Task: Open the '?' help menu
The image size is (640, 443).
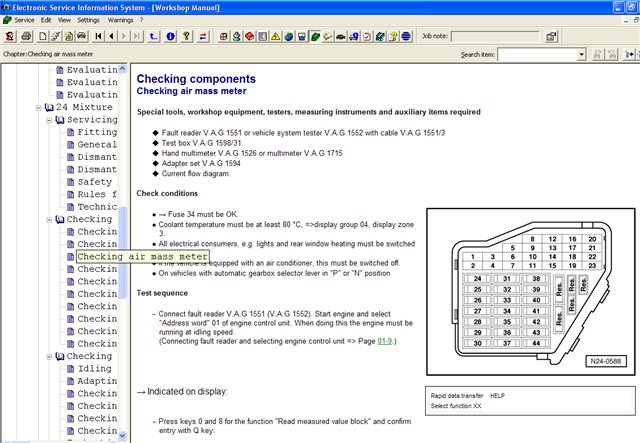Action: [x=141, y=20]
